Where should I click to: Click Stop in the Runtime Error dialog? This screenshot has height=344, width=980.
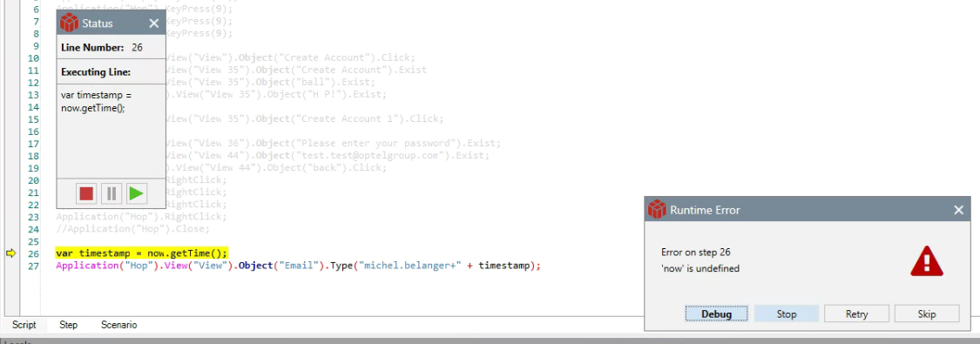pyautogui.click(x=787, y=314)
